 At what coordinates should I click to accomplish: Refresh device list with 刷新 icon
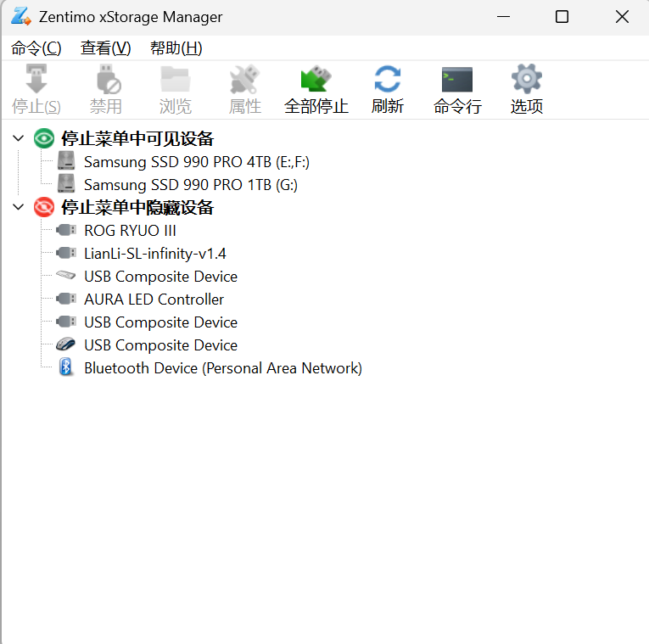pos(388,79)
